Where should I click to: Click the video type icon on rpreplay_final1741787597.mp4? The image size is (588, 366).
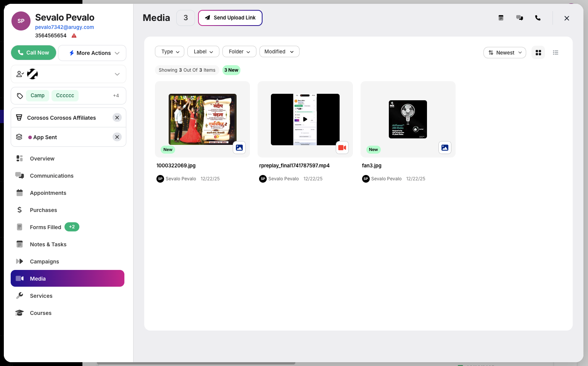click(342, 148)
